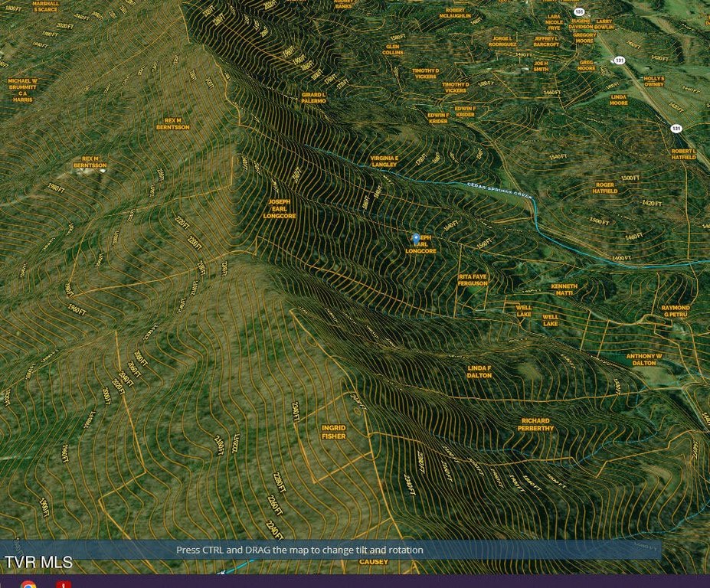
Task: Click Route 131 shield beside Robert L Hatfield
Action: (676, 129)
